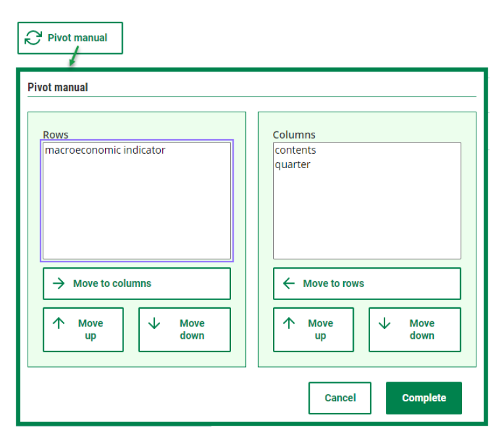504x442 pixels.
Task: Select 'quarter' in the Columns list
Action: click(x=293, y=165)
